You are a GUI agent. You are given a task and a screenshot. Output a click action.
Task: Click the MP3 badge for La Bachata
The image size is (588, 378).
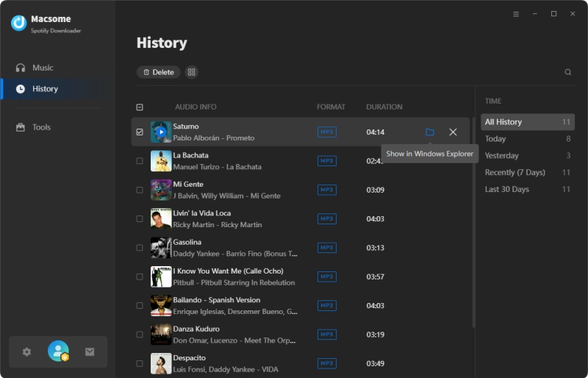point(326,161)
